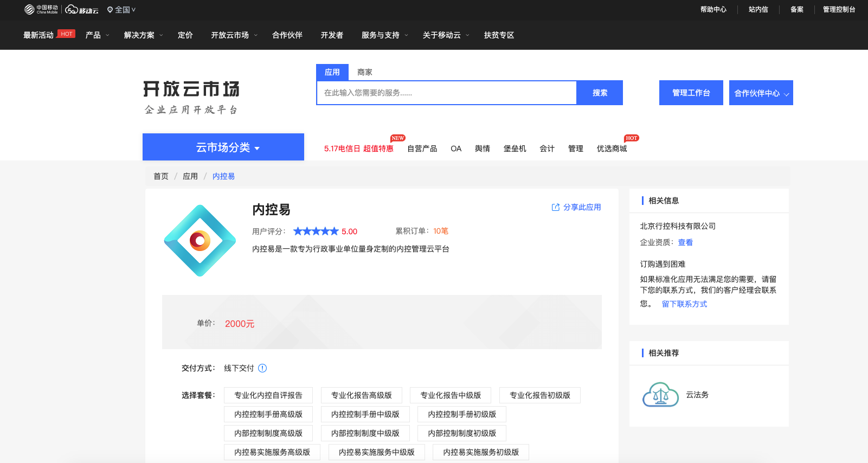The width and height of the screenshot is (868, 463).
Task: Select the 专业化内控自评报告 package
Action: pos(268,395)
